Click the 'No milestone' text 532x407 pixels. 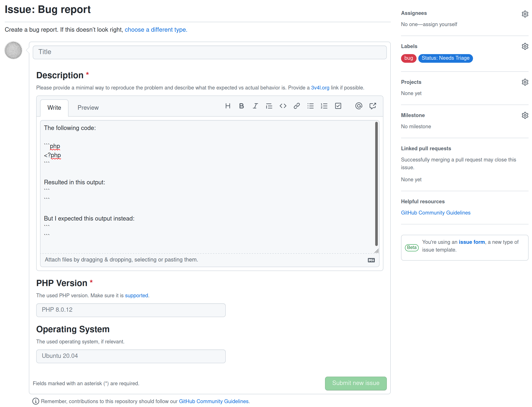coord(416,127)
